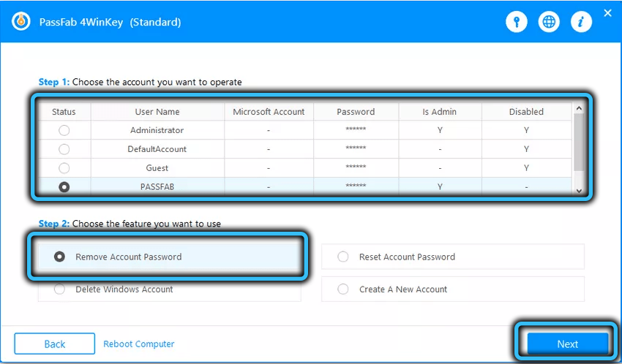Select the Guest account radio button
622x364 pixels.
(x=64, y=168)
